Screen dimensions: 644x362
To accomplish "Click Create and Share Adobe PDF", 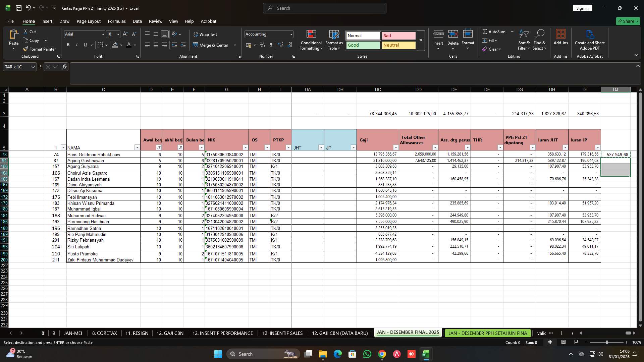I will 590,40.
